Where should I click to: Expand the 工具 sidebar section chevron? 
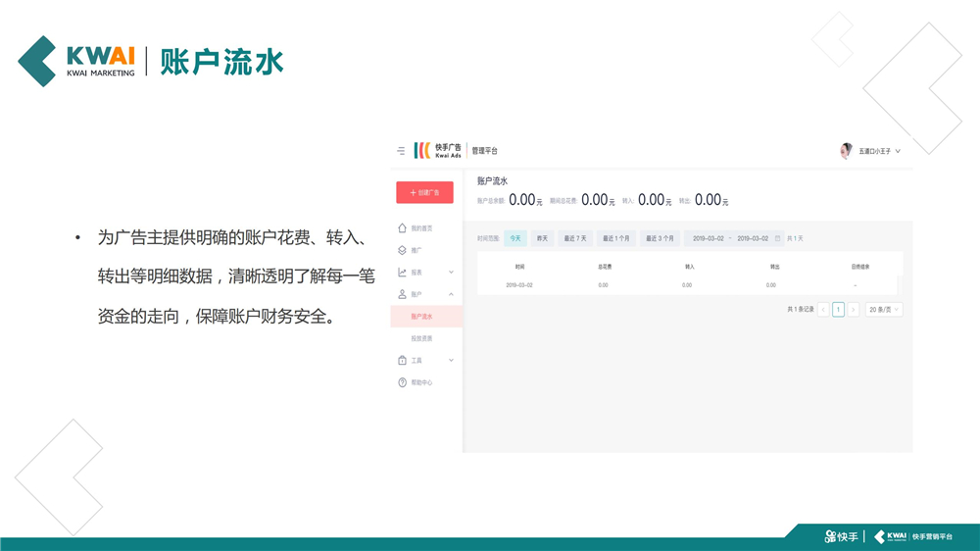coord(451,360)
